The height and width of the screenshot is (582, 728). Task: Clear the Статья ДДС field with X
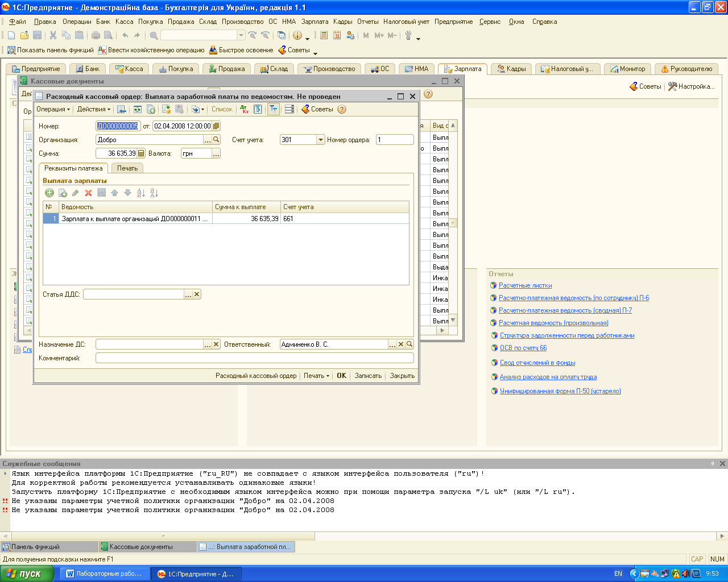[197, 294]
